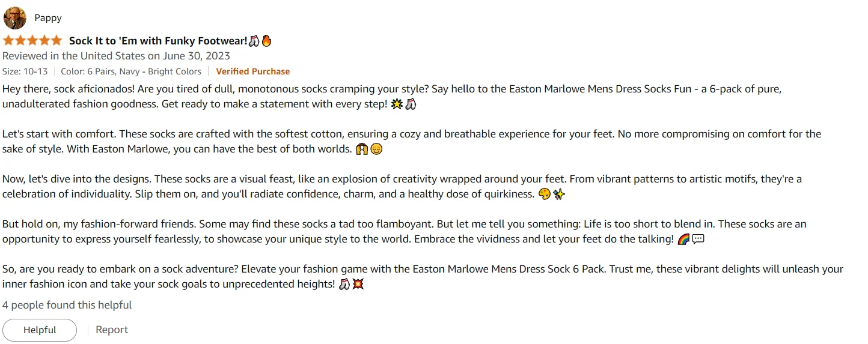Report this review
The width and height of the screenshot is (868, 344).
pos(112,330)
